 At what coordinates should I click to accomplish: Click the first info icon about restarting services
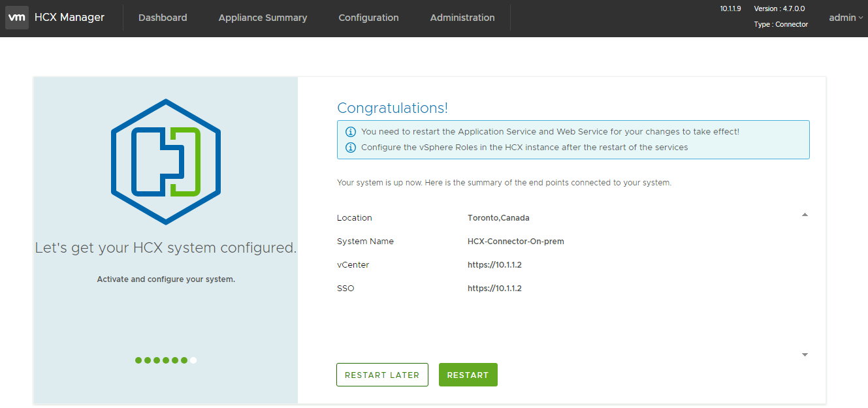click(x=351, y=131)
